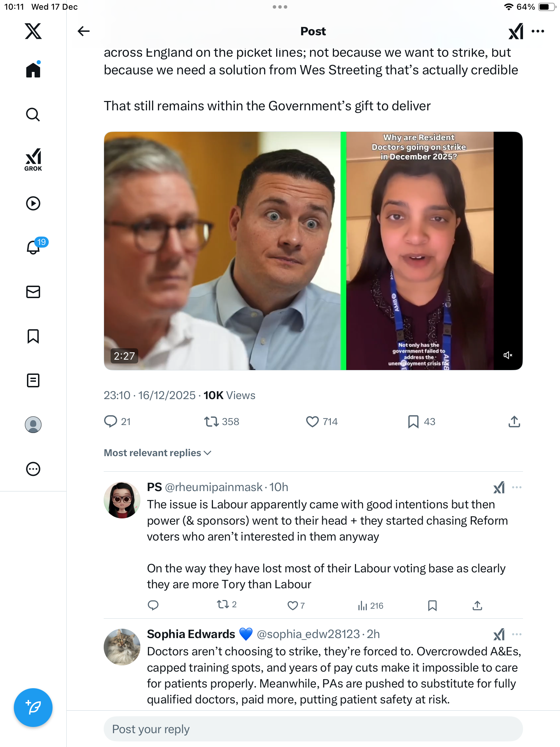This screenshot has height=747, width=560.
Task: Open post options three-dot menu in header
Action: point(538,31)
